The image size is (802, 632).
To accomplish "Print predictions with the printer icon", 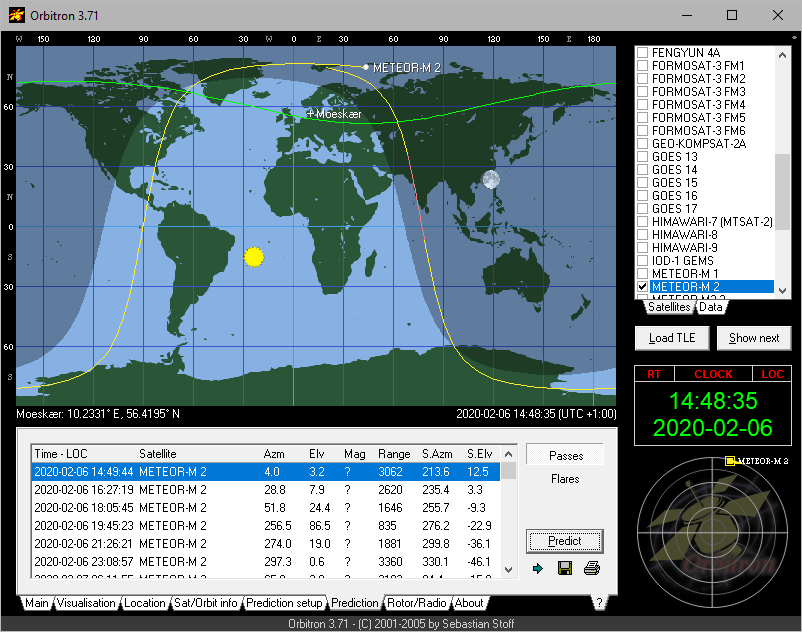I will click(592, 568).
